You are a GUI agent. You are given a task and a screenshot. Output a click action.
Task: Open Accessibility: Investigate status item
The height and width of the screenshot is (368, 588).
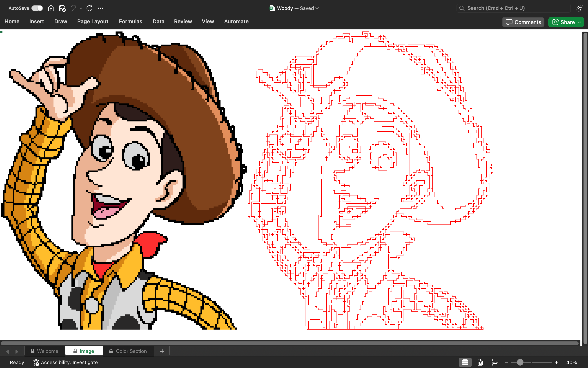point(65,362)
